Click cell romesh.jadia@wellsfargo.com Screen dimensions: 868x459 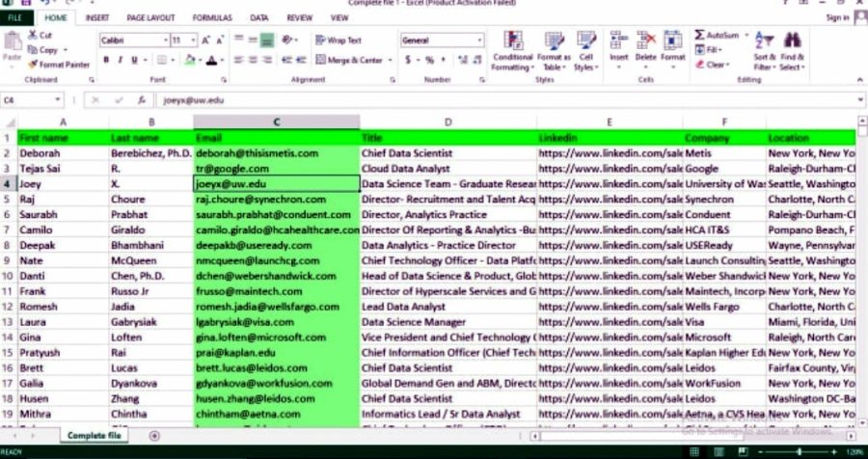click(x=276, y=307)
